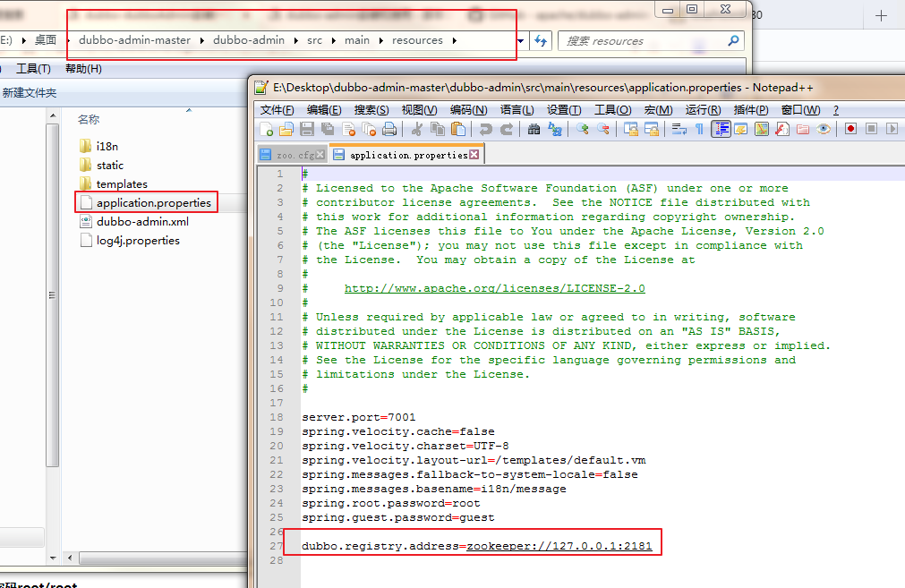905x588 pixels.
Task: Select dubbo-admin.xml file in Explorer
Action: (x=134, y=222)
